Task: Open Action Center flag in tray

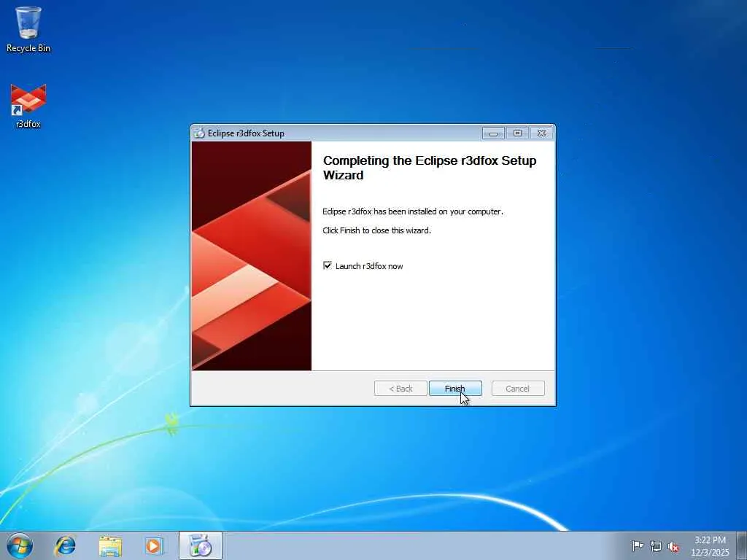Action: tap(638, 545)
